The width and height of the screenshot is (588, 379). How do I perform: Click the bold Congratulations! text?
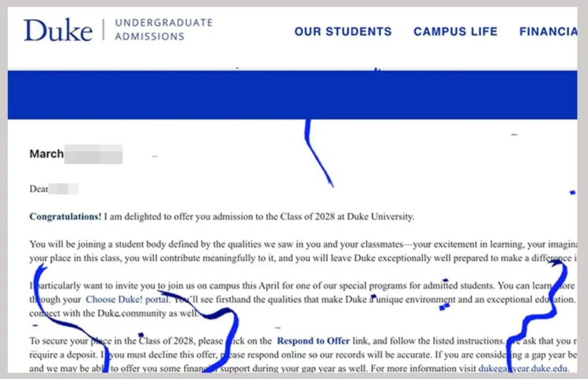click(66, 217)
